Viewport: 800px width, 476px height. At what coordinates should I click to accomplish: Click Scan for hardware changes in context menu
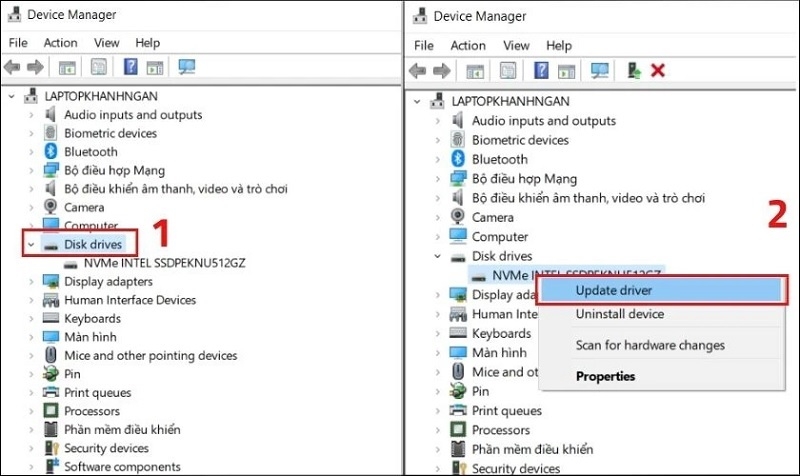649,345
